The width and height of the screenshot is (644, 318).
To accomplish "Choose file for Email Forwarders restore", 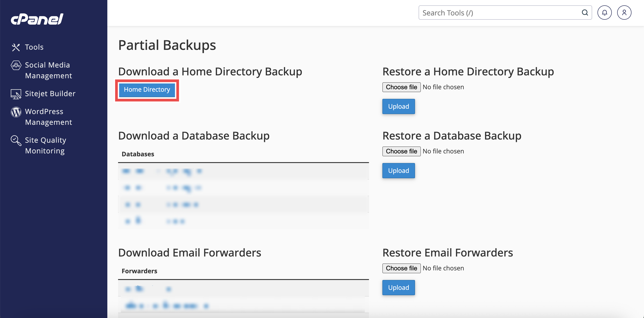I will (x=401, y=268).
